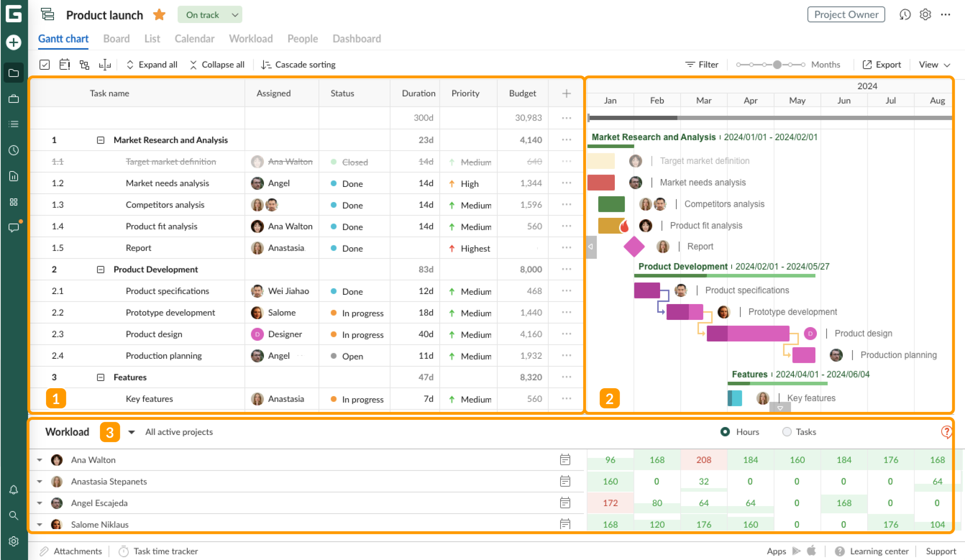Select the Tasks radio button in Workload
Screen dimensions: 965x560
pos(787,431)
